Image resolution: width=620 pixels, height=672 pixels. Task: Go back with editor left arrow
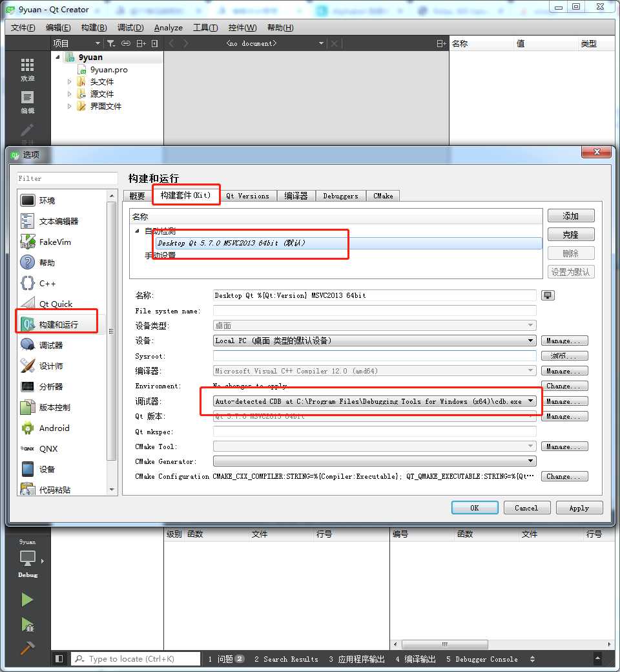[x=172, y=43]
